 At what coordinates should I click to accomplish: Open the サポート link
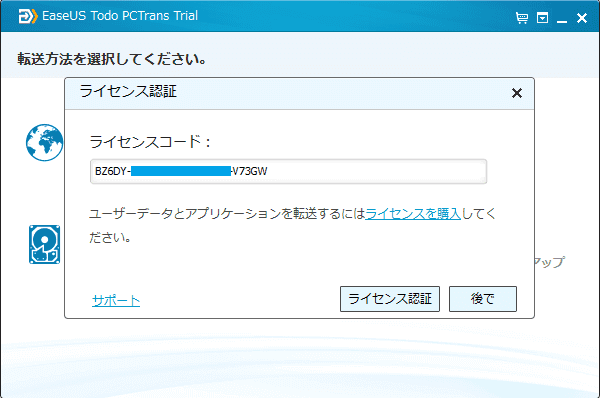click(116, 300)
